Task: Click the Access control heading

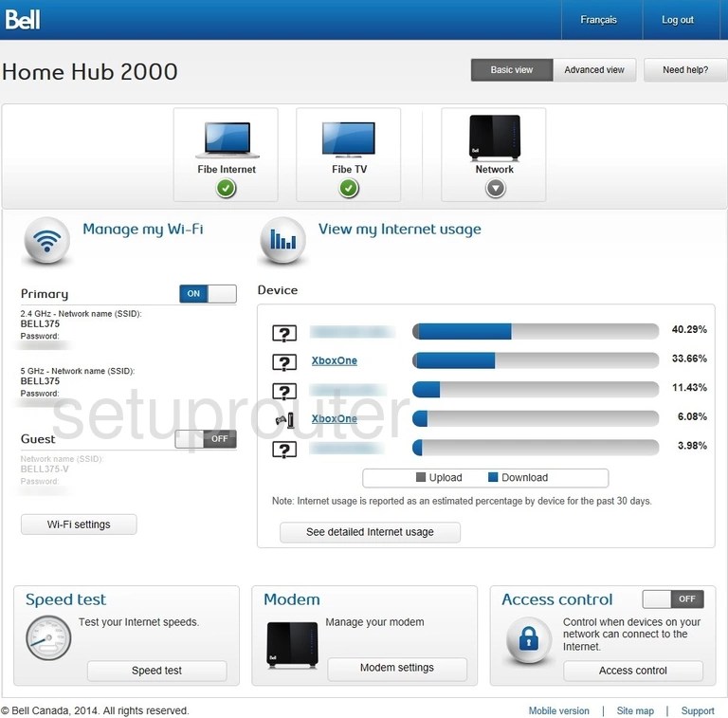Action: [x=557, y=599]
